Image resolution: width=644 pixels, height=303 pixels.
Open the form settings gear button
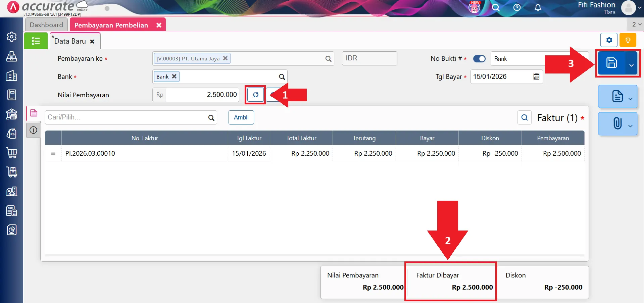pos(609,40)
